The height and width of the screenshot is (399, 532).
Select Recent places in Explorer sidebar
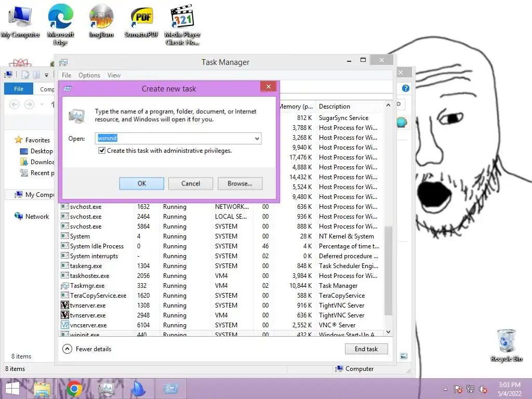(37, 173)
